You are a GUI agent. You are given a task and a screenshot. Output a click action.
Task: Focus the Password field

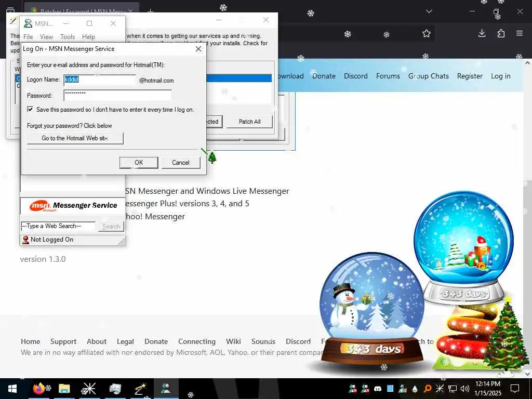pos(117,96)
